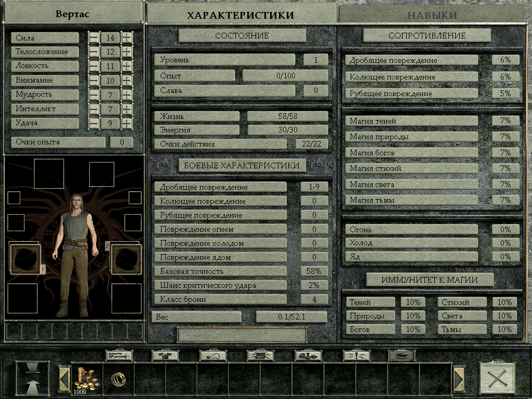Decrease Телосложение with minus button
Viewport: 532px width, 399px height.
pyautogui.click(x=94, y=51)
